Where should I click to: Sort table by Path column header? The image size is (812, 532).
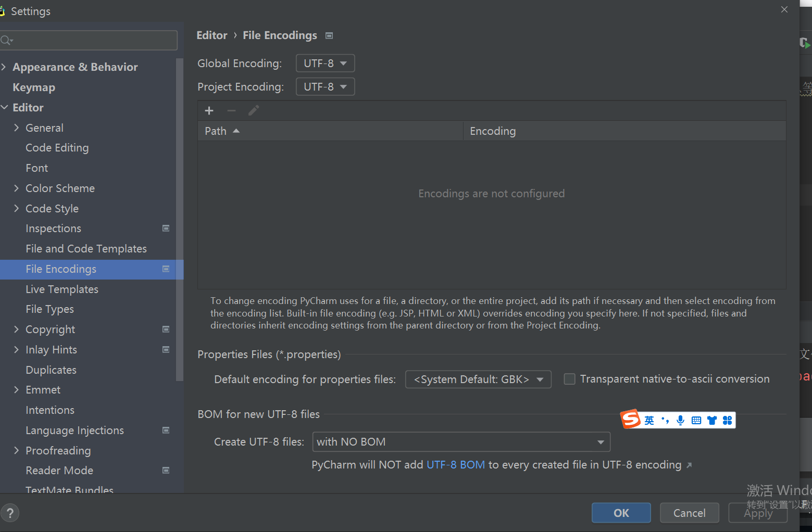point(330,131)
